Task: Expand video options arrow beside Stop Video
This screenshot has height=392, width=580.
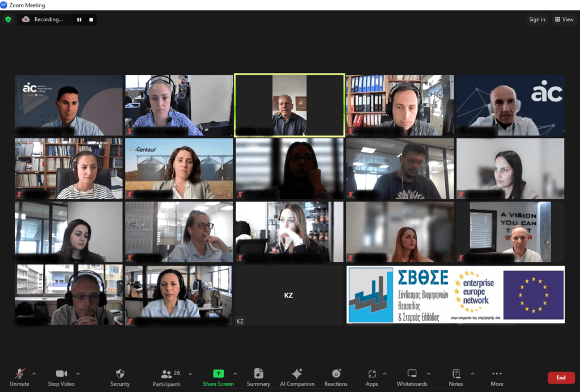Action: 78,374
